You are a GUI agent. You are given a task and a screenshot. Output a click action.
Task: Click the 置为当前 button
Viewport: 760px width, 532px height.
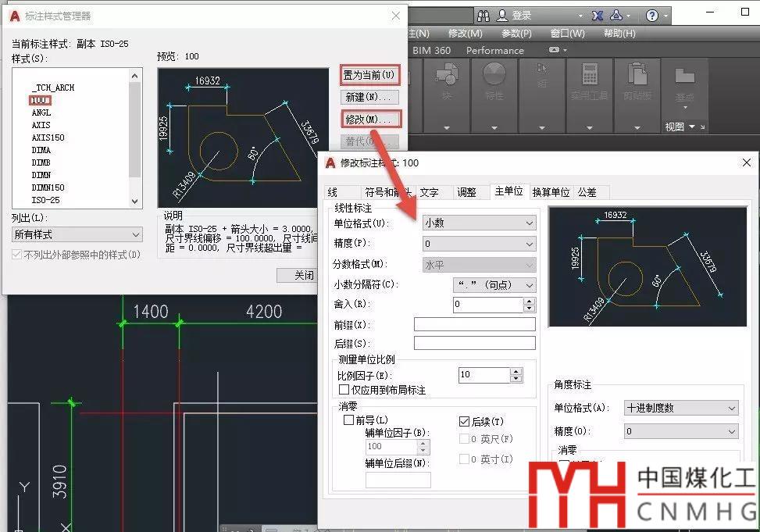point(371,76)
